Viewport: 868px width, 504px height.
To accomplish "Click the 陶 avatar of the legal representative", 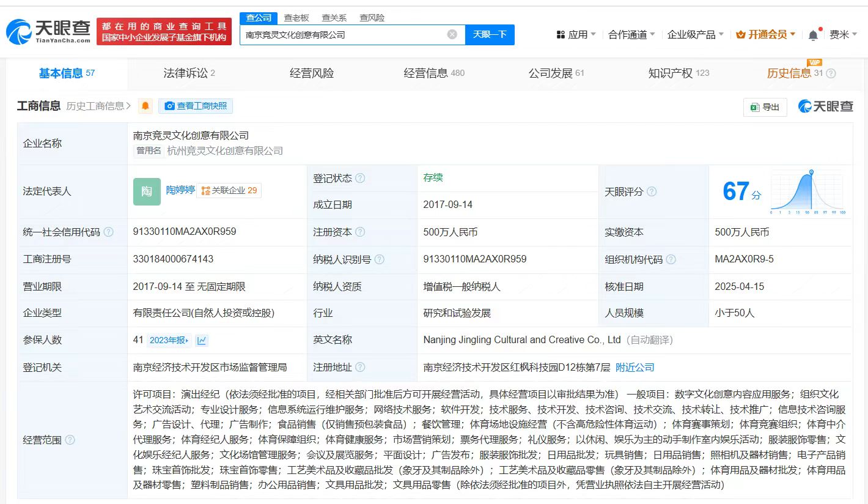I will tap(147, 191).
